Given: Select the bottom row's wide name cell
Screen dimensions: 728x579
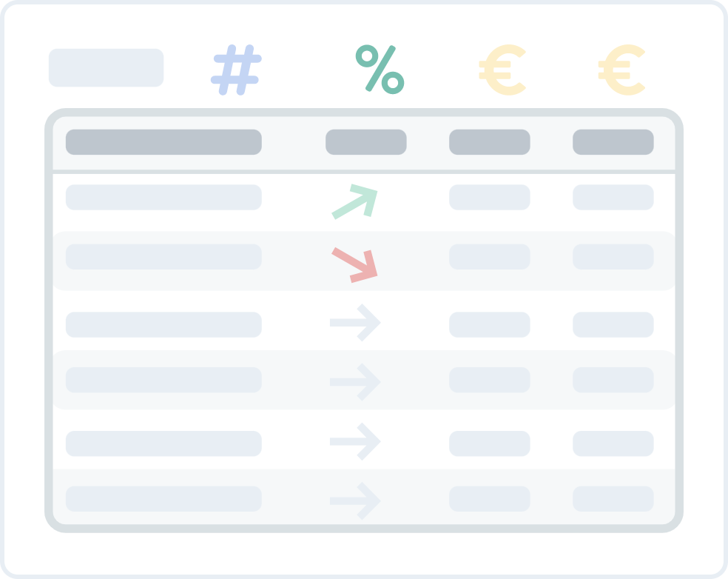Looking at the screenshot, I should click(x=164, y=498).
